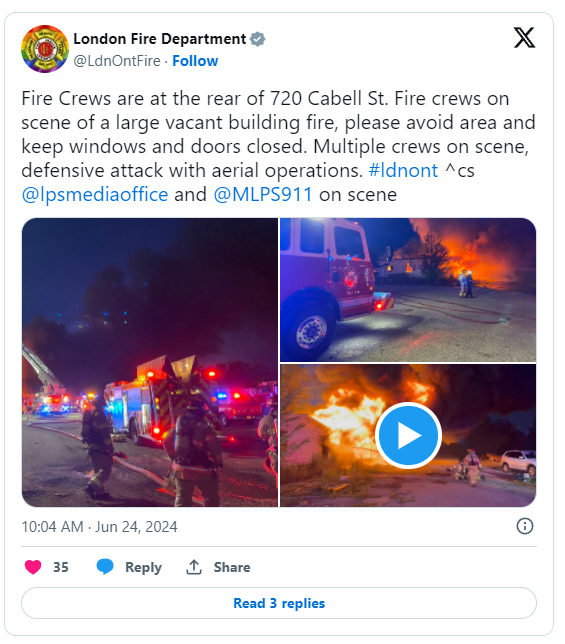The width and height of the screenshot is (565, 644).
Task: Click the London Fire Department name
Action: click(x=160, y=39)
